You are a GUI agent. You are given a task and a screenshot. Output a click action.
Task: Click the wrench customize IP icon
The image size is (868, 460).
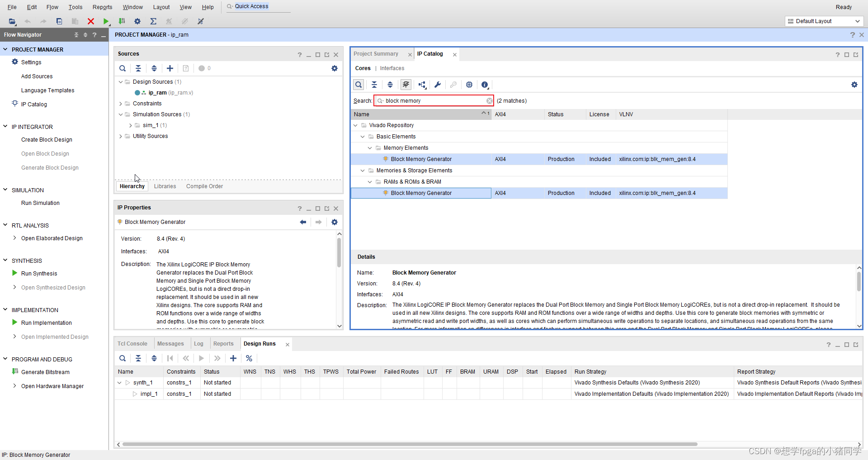[438, 85]
